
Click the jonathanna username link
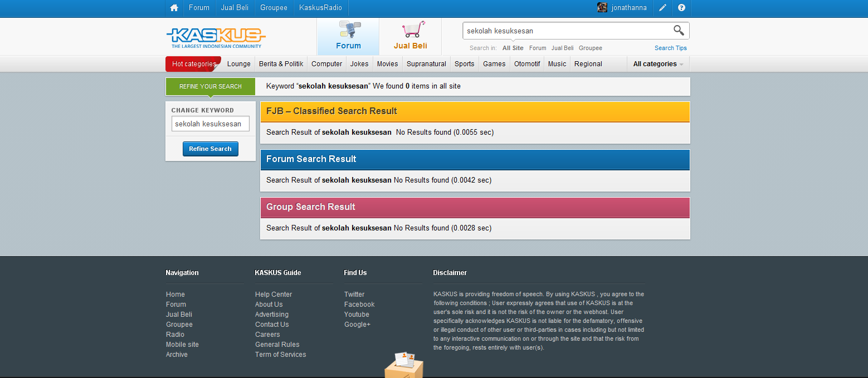pyautogui.click(x=629, y=8)
